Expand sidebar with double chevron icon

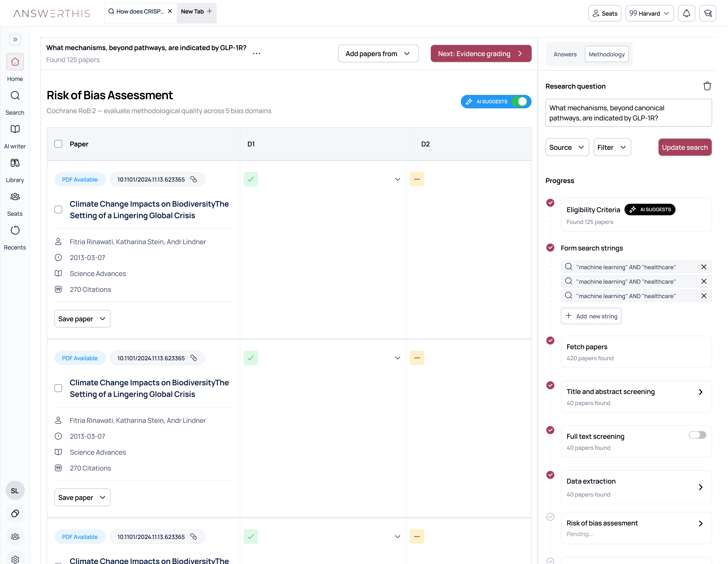(x=15, y=39)
